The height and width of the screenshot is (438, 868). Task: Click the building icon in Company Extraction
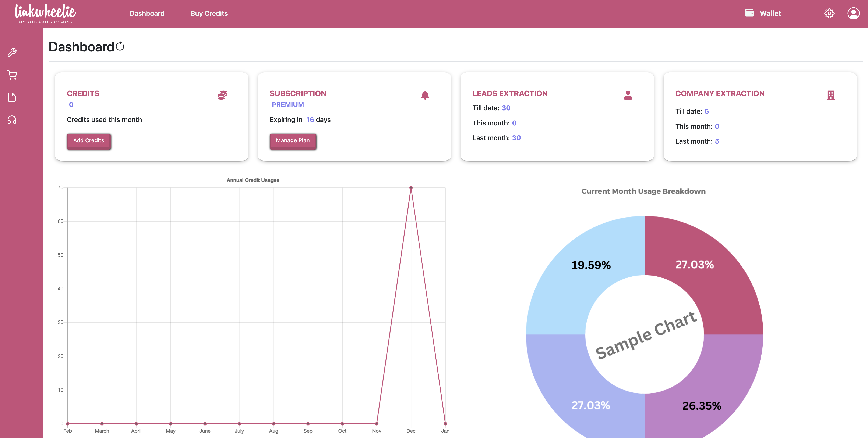pos(831,95)
